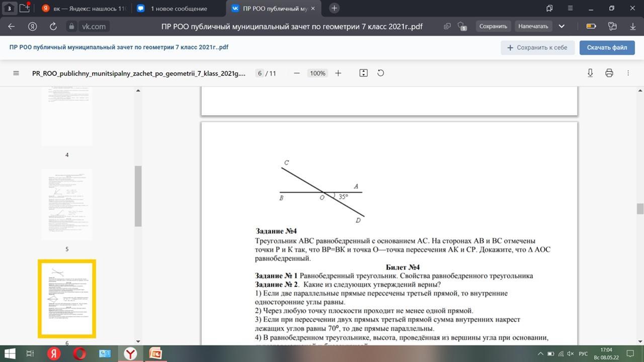Download the PDF from viewer toolbar

coord(590,73)
